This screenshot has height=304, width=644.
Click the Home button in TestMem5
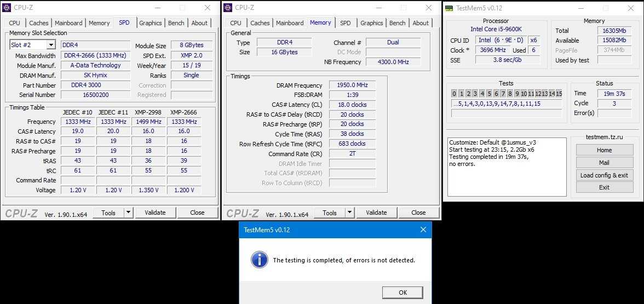[x=604, y=150]
